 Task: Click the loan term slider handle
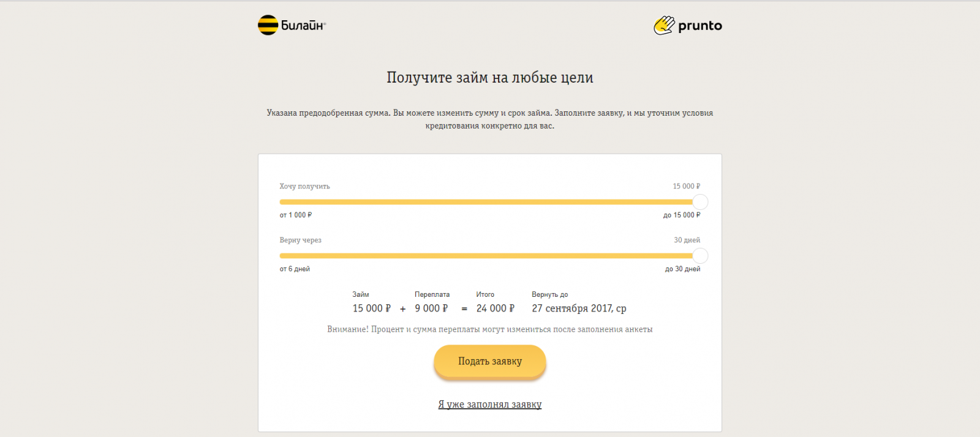coord(700,256)
